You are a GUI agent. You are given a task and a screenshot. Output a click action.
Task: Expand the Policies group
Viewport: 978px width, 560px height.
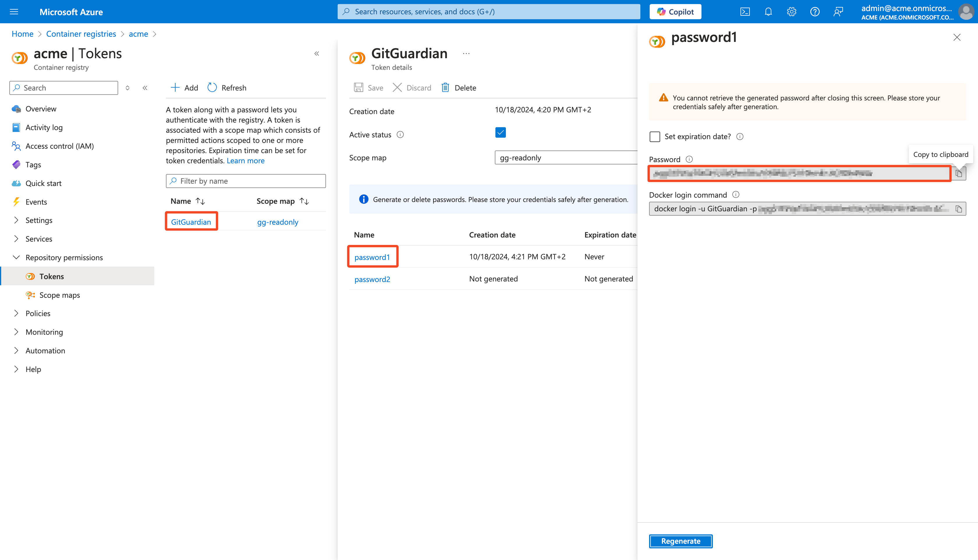point(38,313)
